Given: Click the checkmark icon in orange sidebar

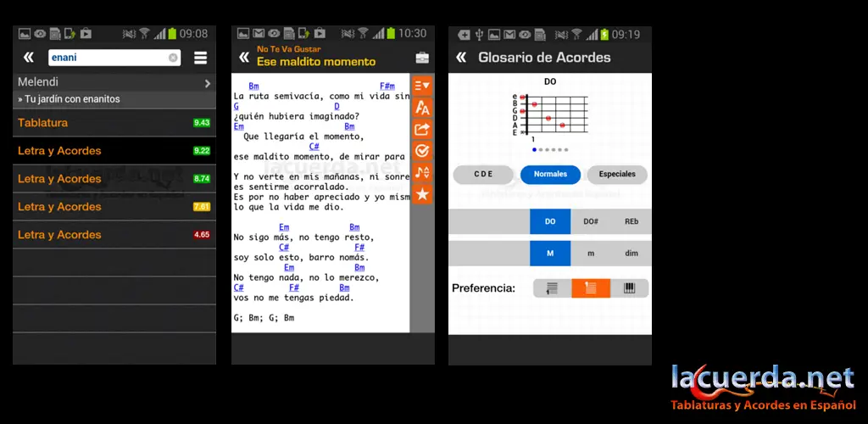Looking at the screenshot, I should point(422,151).
